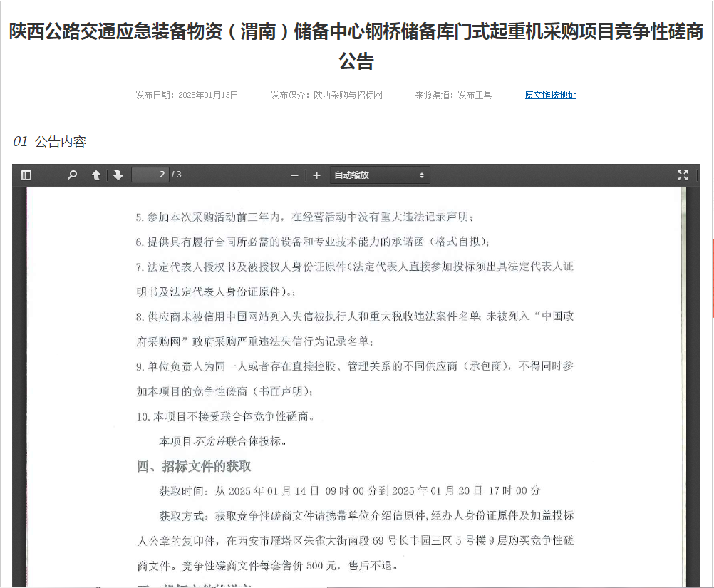Click the 四、招标文件的获取 heading in PDF
This screenshot has height=588, width=714.
[x=194, y=466]
